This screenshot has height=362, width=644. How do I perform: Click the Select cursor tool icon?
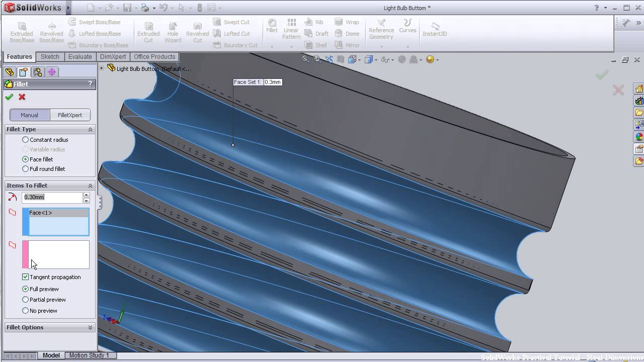pos(182,8)
